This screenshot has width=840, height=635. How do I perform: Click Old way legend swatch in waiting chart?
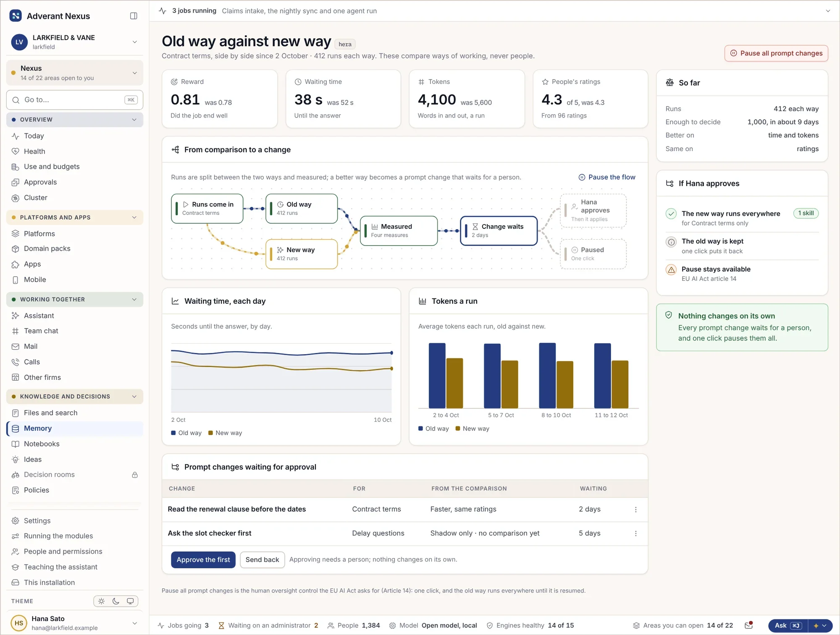coord(173,433)
